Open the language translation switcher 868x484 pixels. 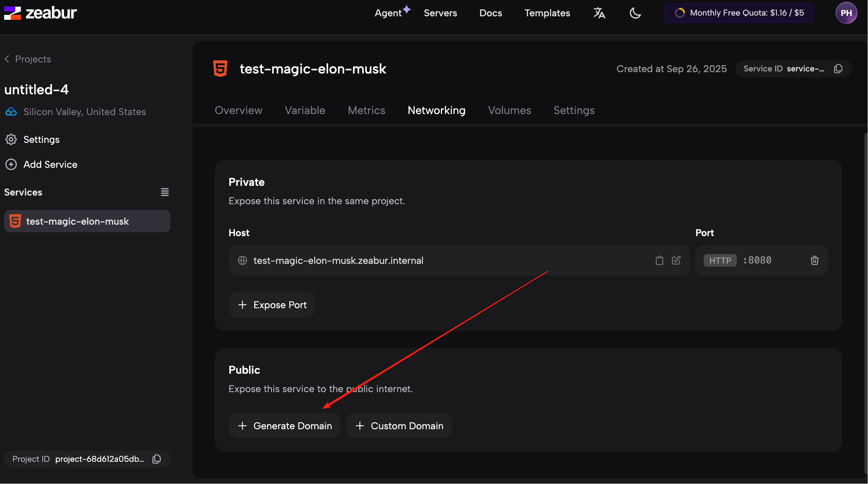click(599, 13)
